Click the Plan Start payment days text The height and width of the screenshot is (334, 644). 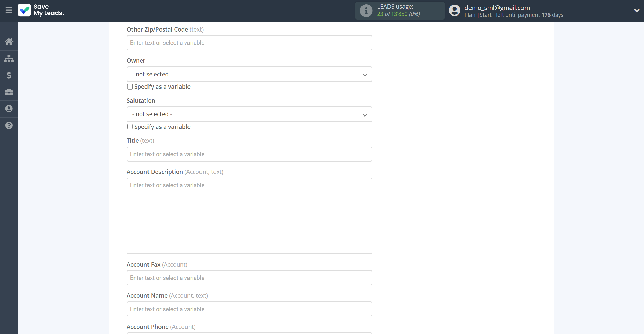click(x=514, y=15)
